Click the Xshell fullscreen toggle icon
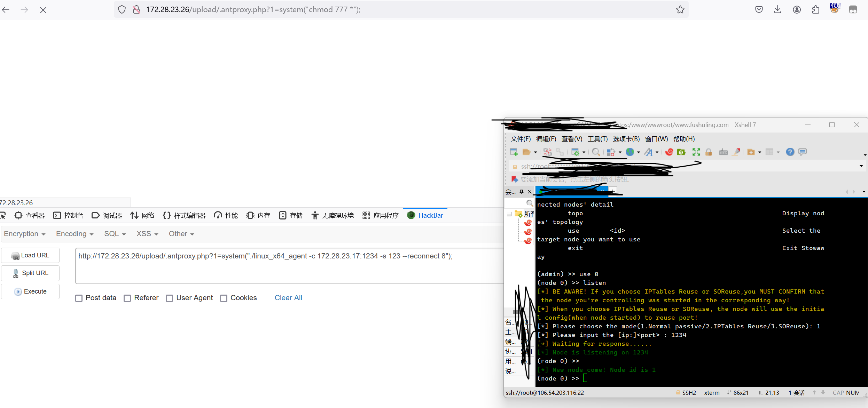868x408 pixels. point(696,152)
